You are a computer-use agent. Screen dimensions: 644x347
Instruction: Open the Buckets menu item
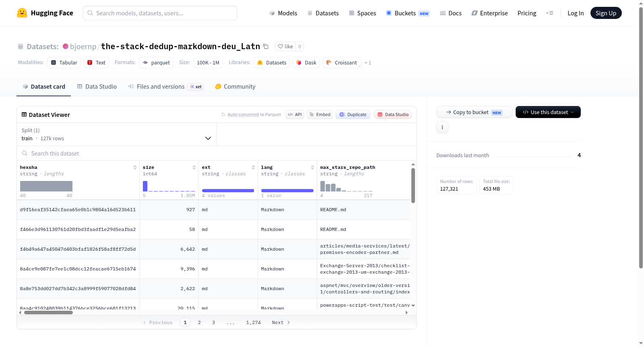[x=408, y=13]
